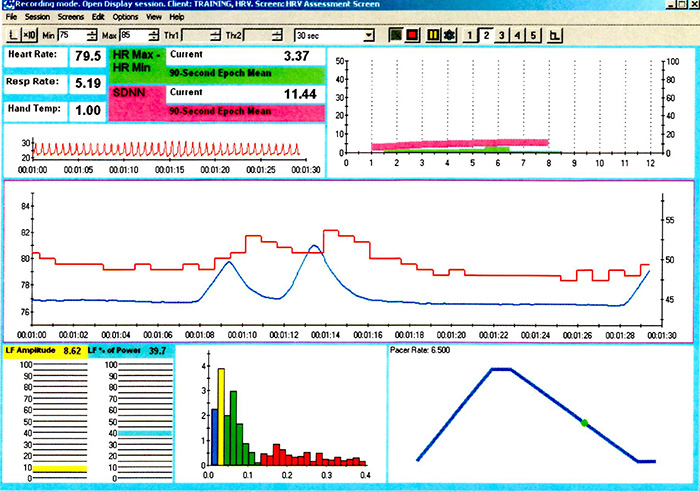Open the 30 sec time span dropdown
The height and width of the screenshot is (492, 700).
click(370, 35)
